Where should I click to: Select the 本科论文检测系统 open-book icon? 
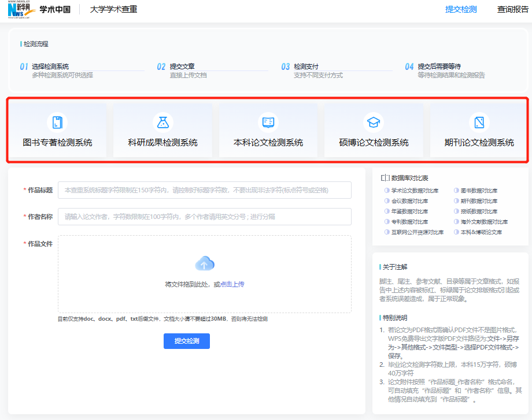point(268,122)
